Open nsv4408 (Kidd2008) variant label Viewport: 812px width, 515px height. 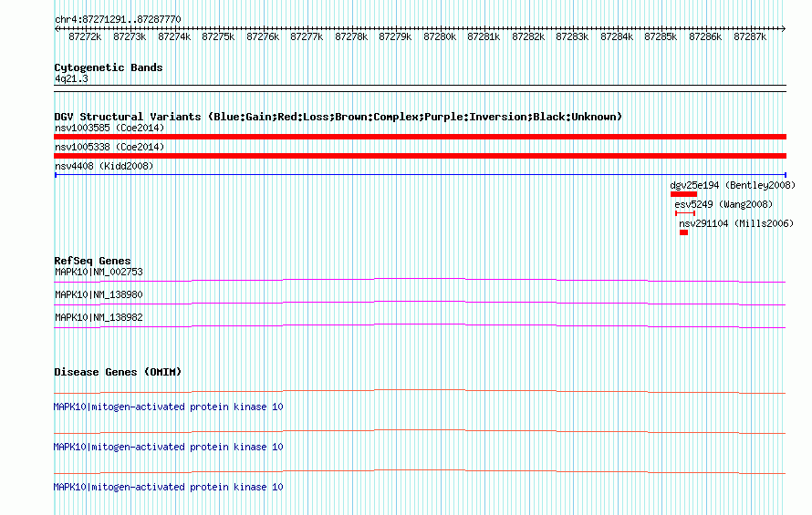tap(104, 166)
